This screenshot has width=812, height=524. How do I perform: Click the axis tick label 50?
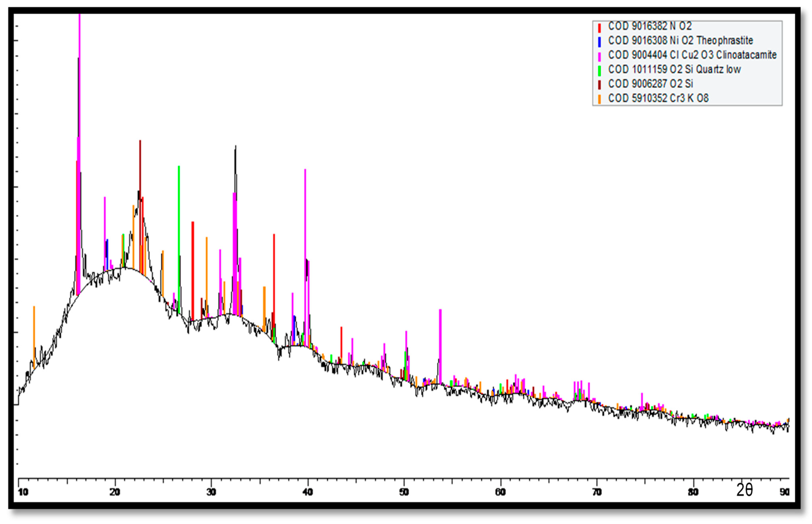[404, 492]
